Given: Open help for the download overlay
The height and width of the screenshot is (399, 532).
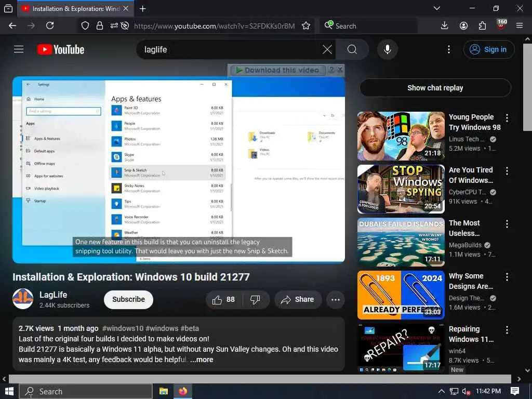Looking at the screenshot, I should [x=331, y=70].
